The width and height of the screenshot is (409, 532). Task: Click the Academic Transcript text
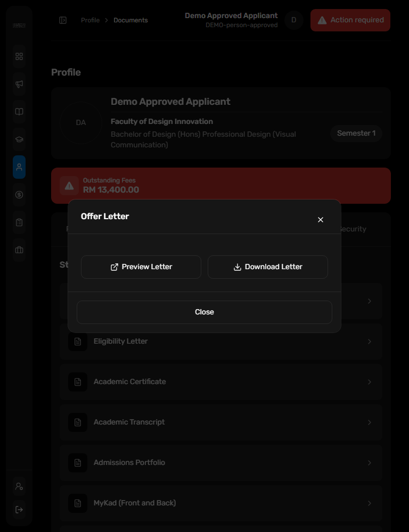click(x=129, y=422)
